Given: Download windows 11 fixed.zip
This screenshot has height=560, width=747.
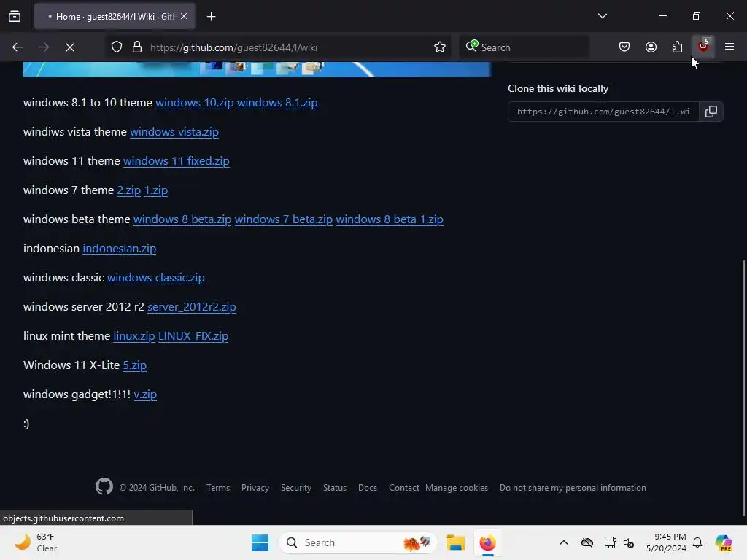Looking at the screenshot, I should pos(177,161).
